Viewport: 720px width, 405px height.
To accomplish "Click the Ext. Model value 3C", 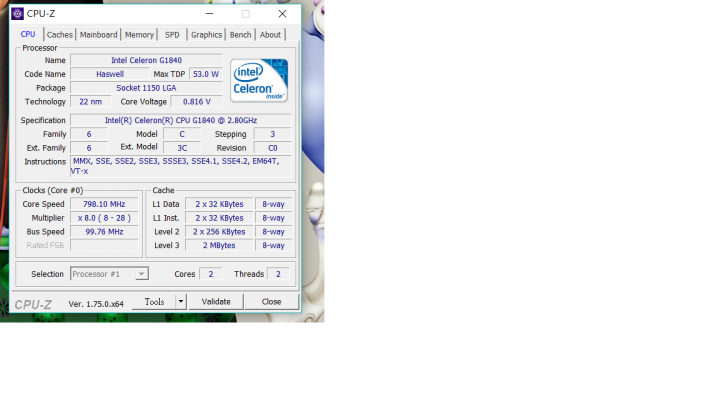I will coord(182,148).
